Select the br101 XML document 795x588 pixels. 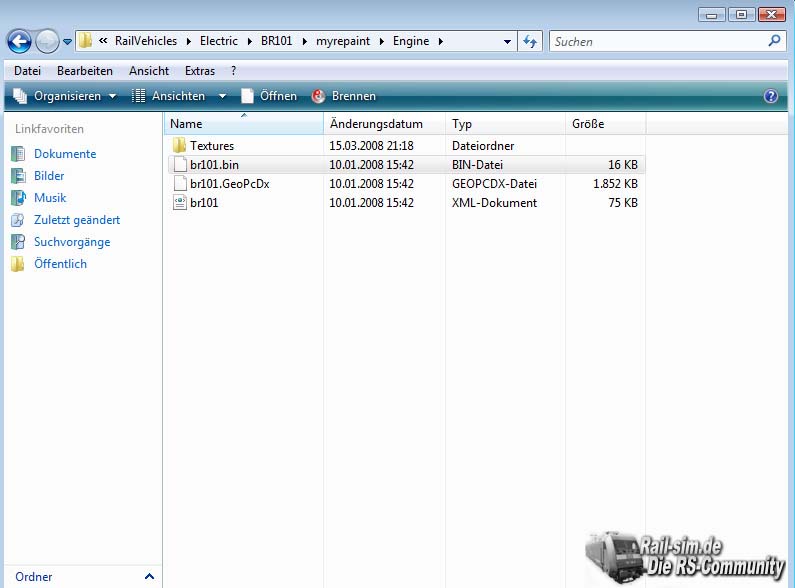(x=204, y=203)
